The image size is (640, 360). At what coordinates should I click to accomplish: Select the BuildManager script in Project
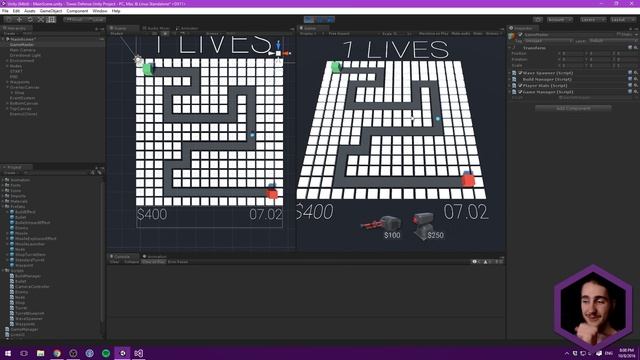tap(28, 276)
